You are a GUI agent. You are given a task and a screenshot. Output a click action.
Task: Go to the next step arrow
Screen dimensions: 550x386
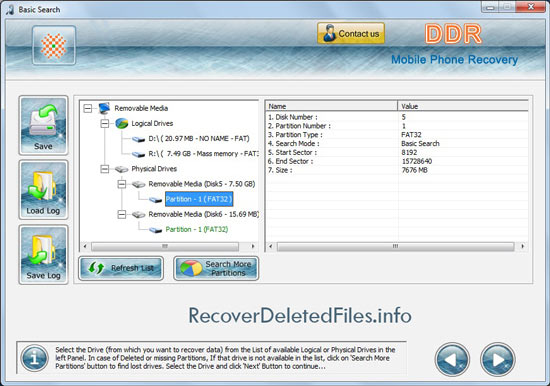497,359
